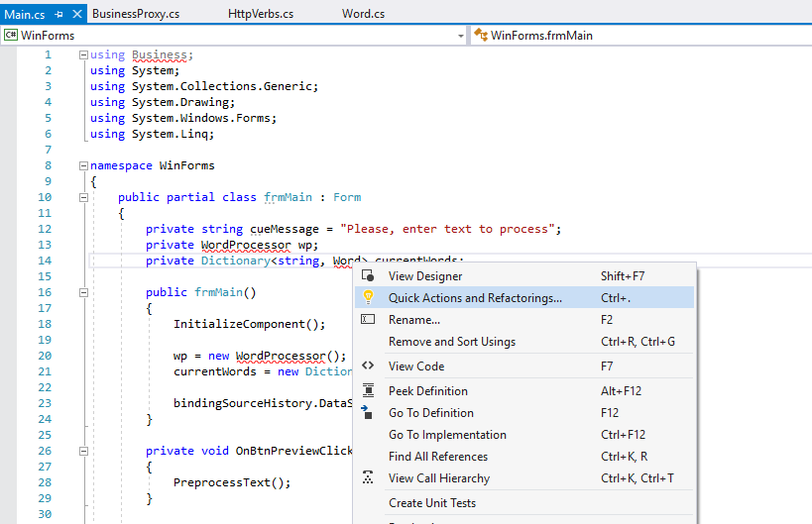This screenshot has height=524, width=812.
Task: Collapse the using directives block
Action: click(x=83, y=54)
